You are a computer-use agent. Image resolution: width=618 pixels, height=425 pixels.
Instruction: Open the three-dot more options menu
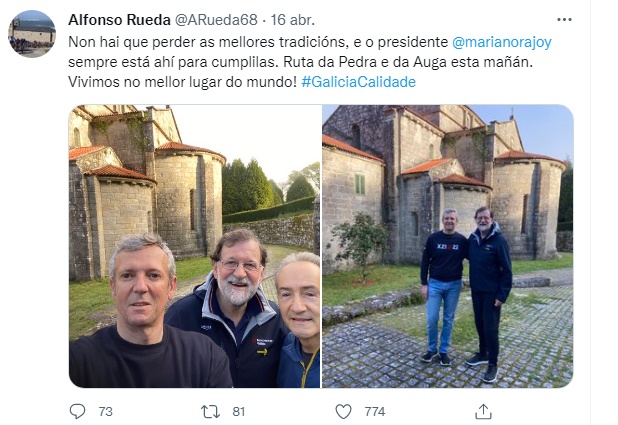point(564,20)
